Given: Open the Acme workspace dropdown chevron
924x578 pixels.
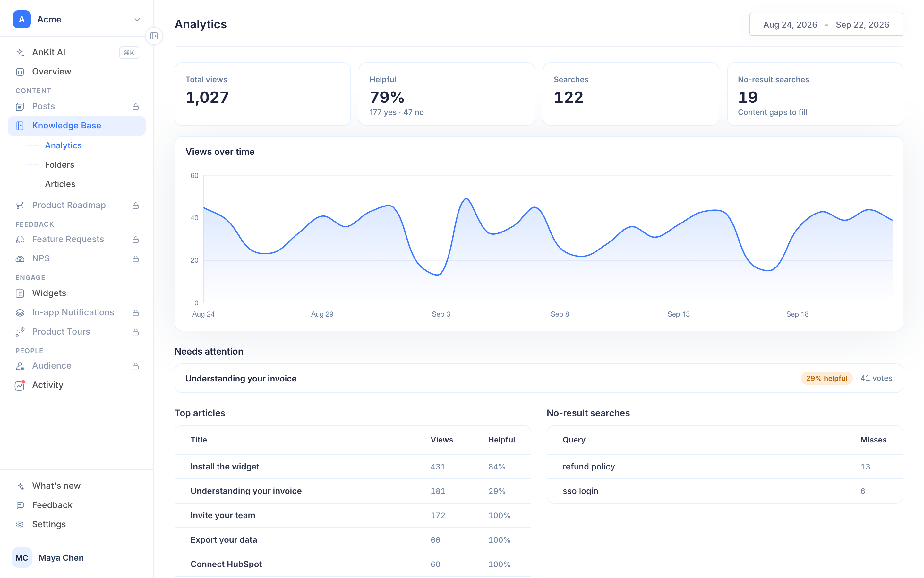Looking at the screenshot, I should (x=137, y=20).
